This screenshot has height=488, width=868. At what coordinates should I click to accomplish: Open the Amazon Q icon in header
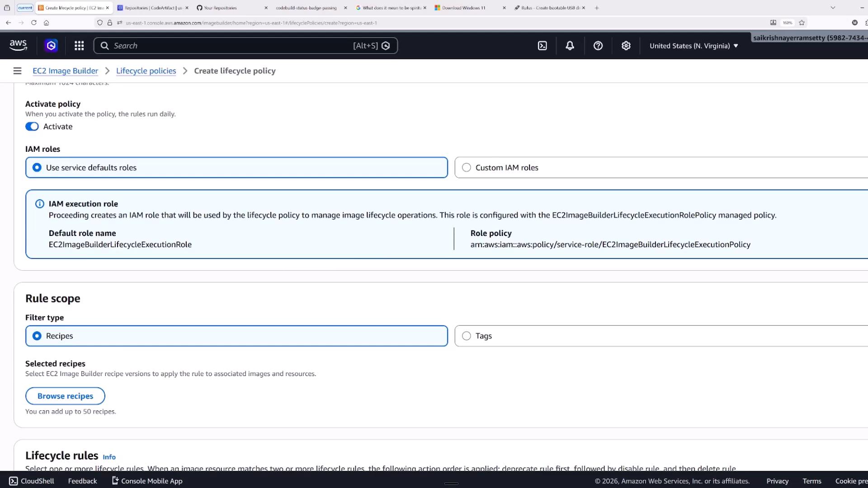51,46
